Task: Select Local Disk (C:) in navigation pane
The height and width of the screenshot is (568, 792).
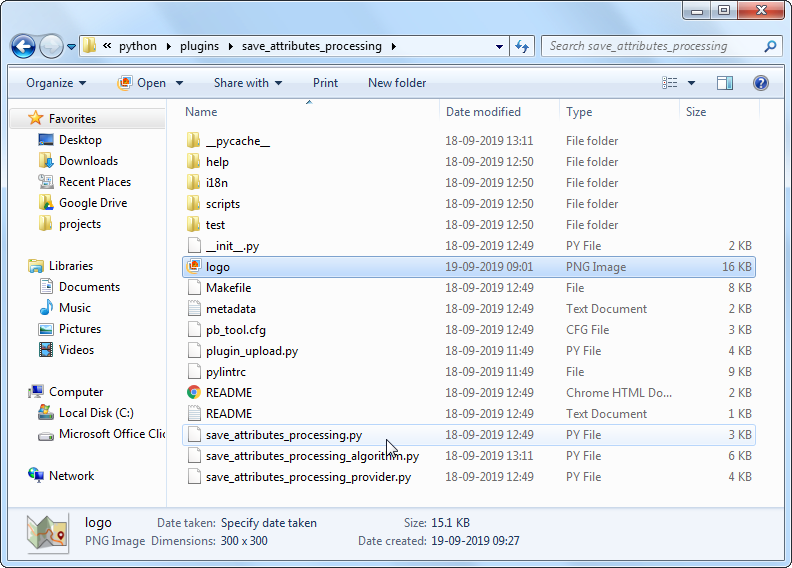Action: point(96,413)
